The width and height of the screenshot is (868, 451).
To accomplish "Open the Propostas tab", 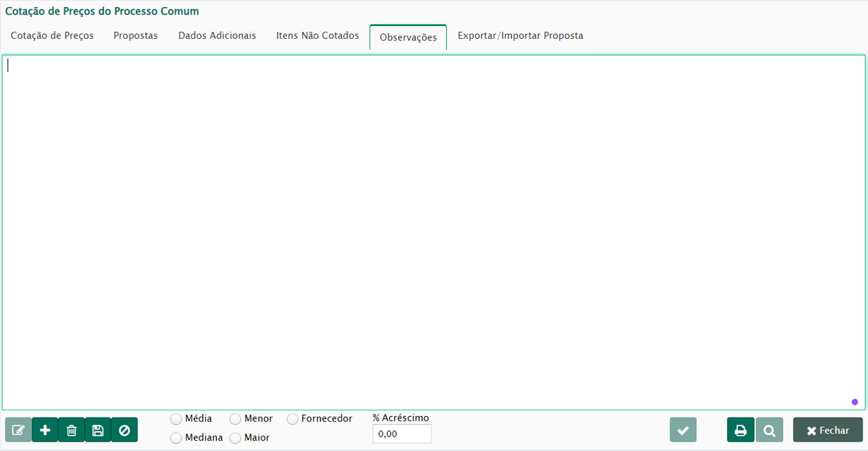I will 135,36.
